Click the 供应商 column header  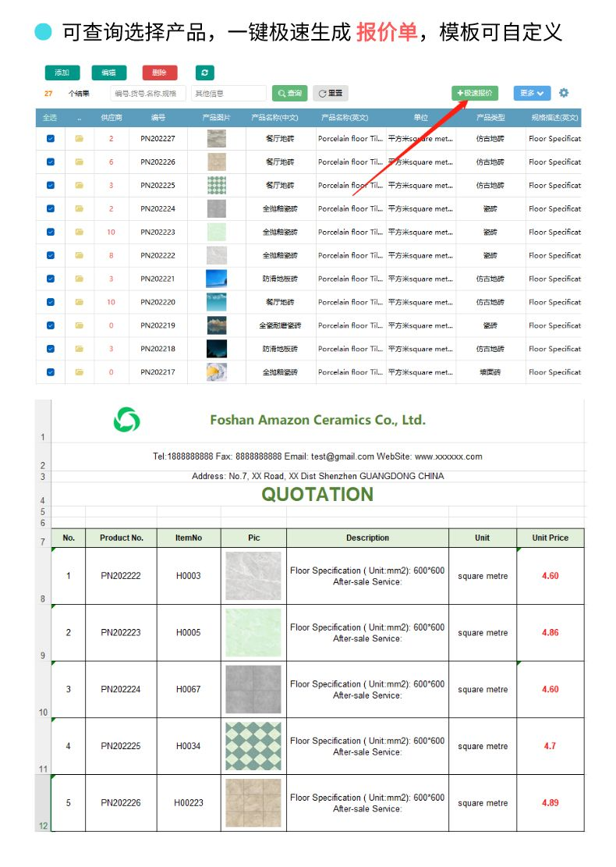click(111, 118)
